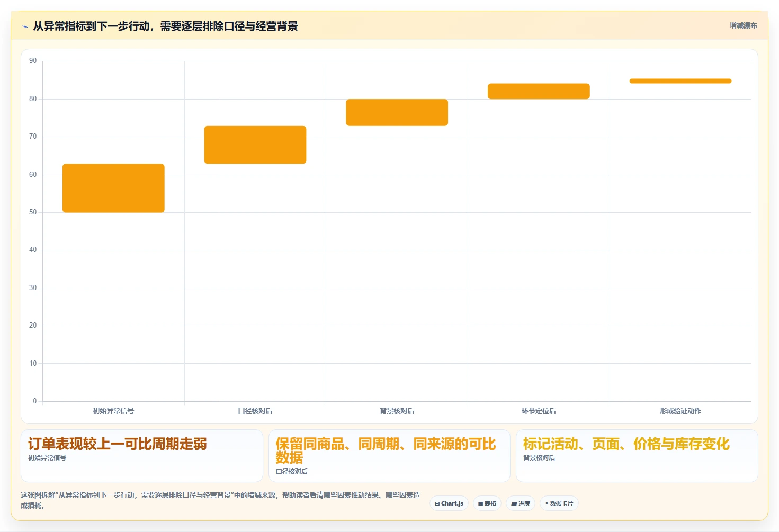The height and width of the screenshot is (532, 779).
Task: Click the 口径核对后 waterfall bar
Action: pyautogui.click(x=255, y=145)
